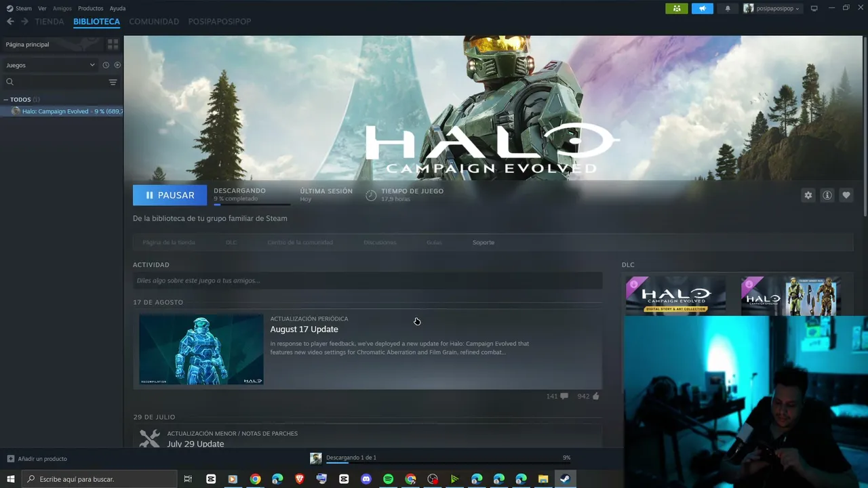This screenshot has width=868, height=488.
Task: Like the August 17 Update with thumbs up
Action: [x=595, y=396]
